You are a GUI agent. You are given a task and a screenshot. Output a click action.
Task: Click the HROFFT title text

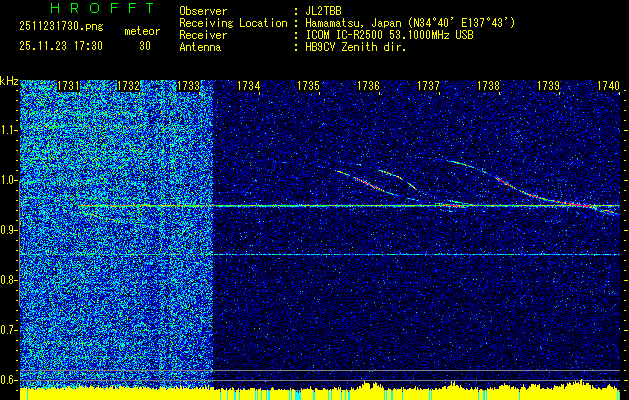(x=96, y=8)
